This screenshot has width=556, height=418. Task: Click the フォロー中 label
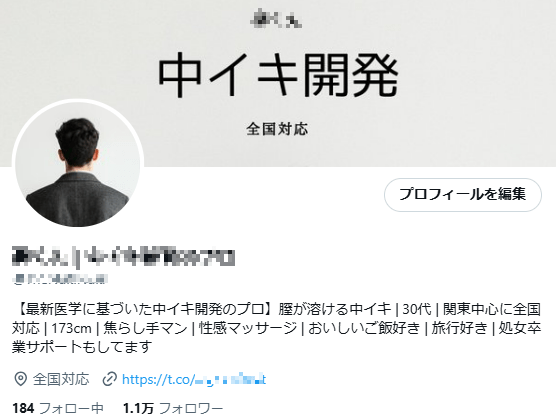point(71,408)
